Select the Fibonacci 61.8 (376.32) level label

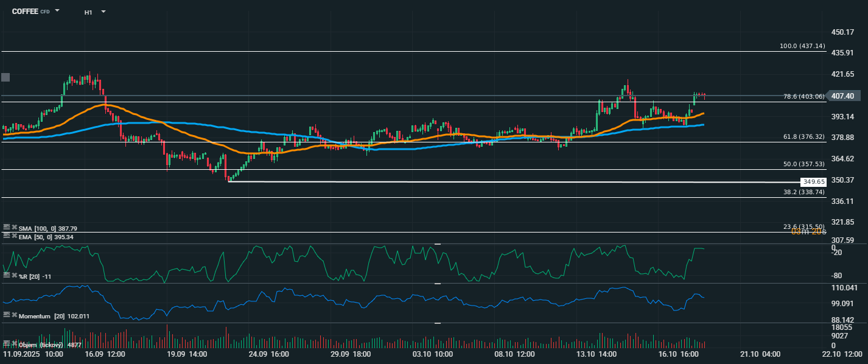point(803,137)
